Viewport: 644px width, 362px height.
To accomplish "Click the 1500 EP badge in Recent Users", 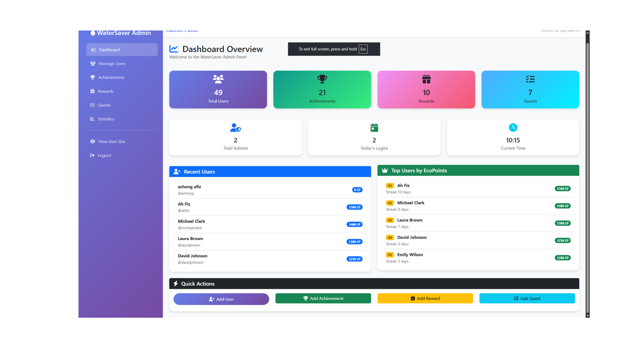I will click(x=355, y=207).
